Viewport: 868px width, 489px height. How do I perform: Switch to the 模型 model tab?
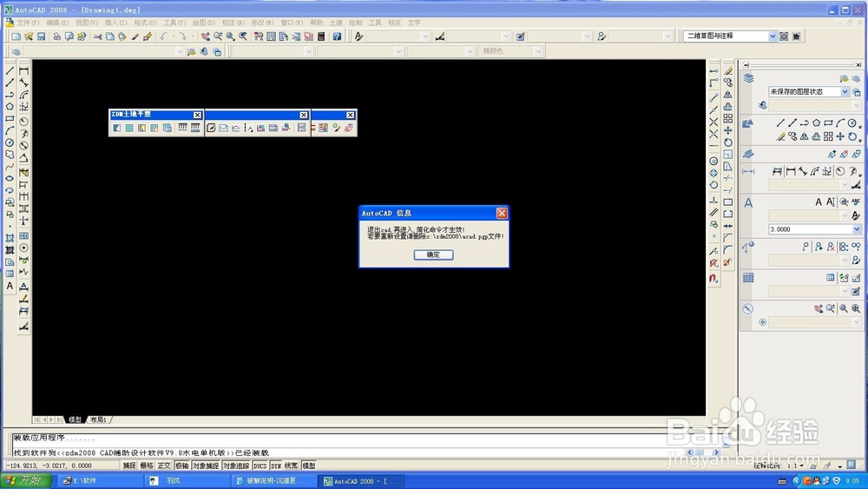pos(75,420)
